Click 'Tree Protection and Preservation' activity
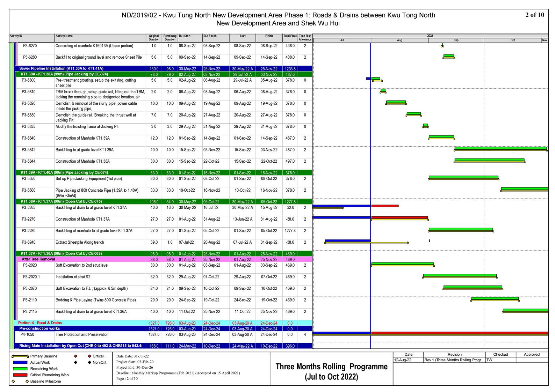The width and height of the screenshot is (555, 392). click(82, 334)
